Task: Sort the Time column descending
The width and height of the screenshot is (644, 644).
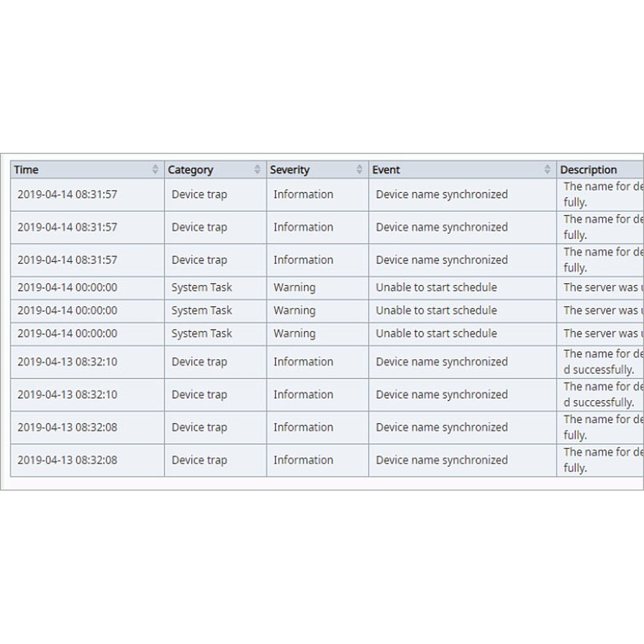Action: click(x=156, y=172)
